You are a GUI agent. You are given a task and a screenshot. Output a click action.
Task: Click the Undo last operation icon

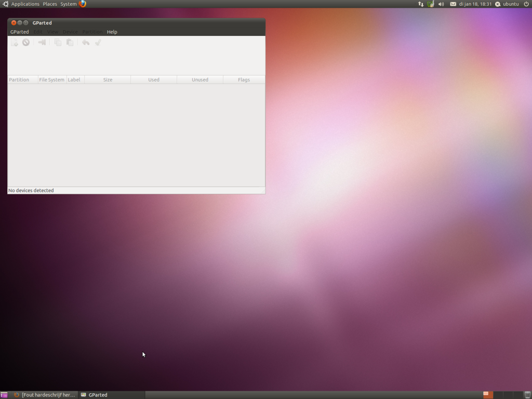coord(86,43)
